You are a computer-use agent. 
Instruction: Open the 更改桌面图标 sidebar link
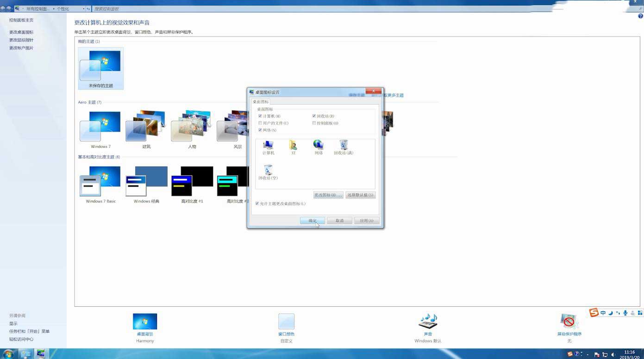[x=21, y=32]
